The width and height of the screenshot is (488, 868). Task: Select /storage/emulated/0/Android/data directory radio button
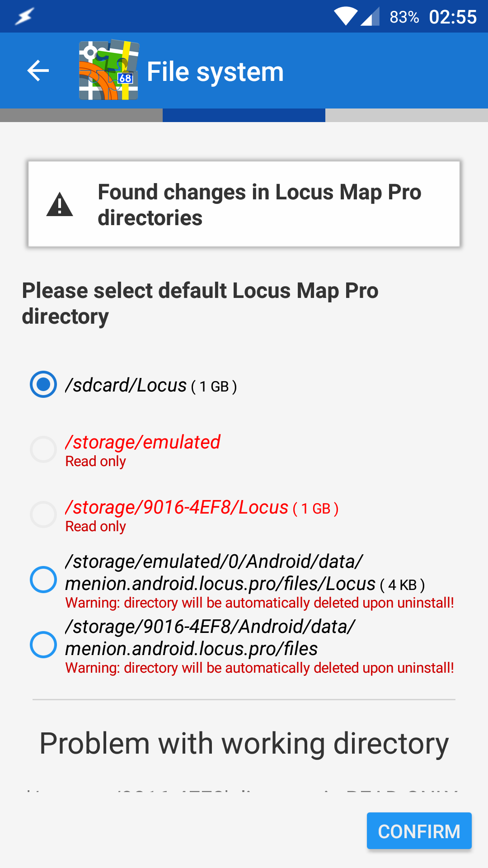tap(43, 580)
